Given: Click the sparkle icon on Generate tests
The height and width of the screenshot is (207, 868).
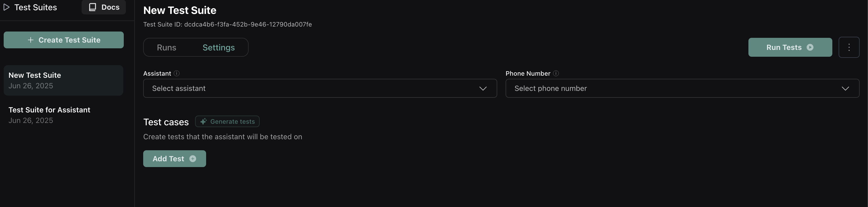Looking at the screenshot, I should click(x=203, y=122).
